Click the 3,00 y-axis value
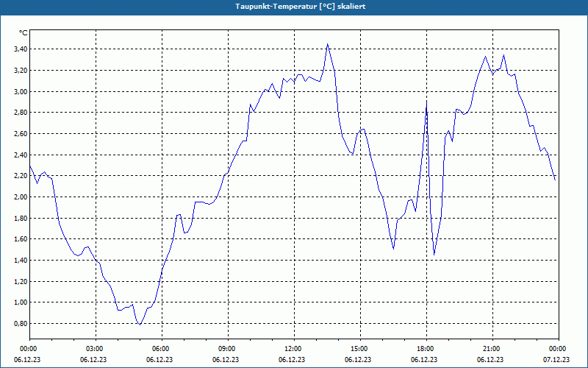 pos(21,91)
